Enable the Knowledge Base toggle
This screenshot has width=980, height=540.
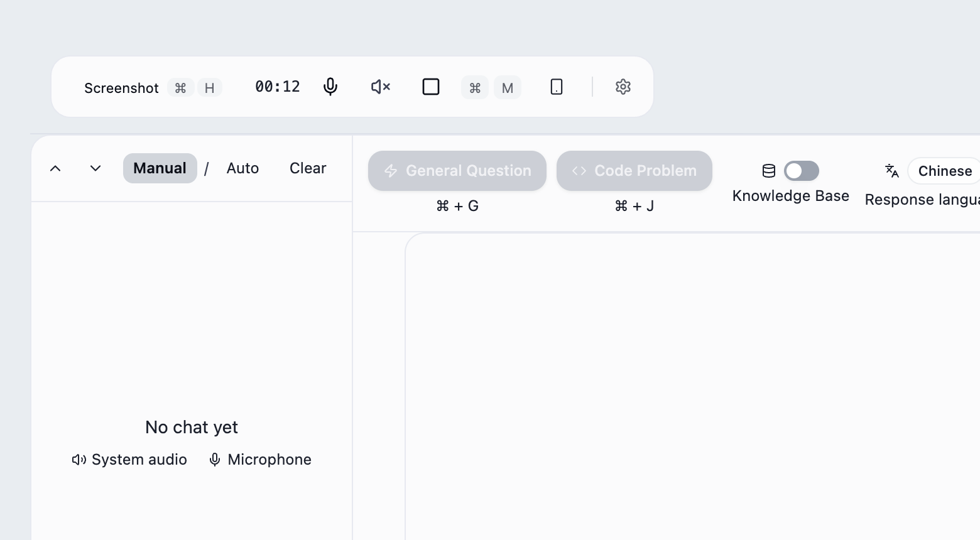802,171
